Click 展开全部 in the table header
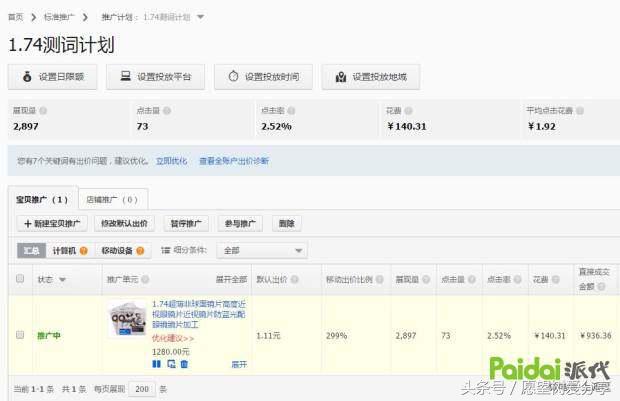This screenshot has height=401, width=620. pos(231,280)
